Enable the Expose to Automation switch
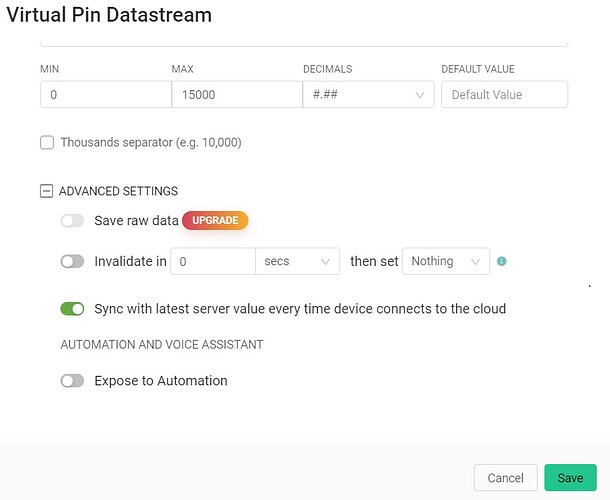This screenshot has height=500, width=610. (x=72, y=381)
